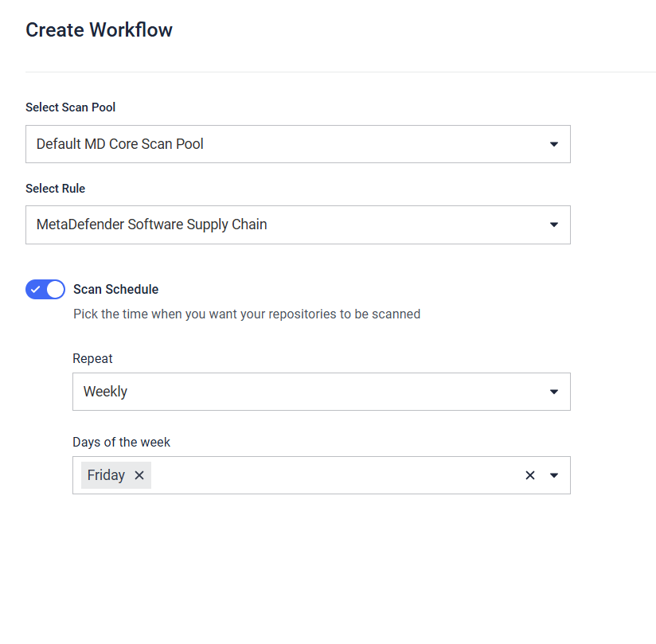Image resolution: width=656 pixels, height=644 pixels.
Task: Open the MetaDefender Software Supply Chain rule dropdown
Action: click(298, 224)
